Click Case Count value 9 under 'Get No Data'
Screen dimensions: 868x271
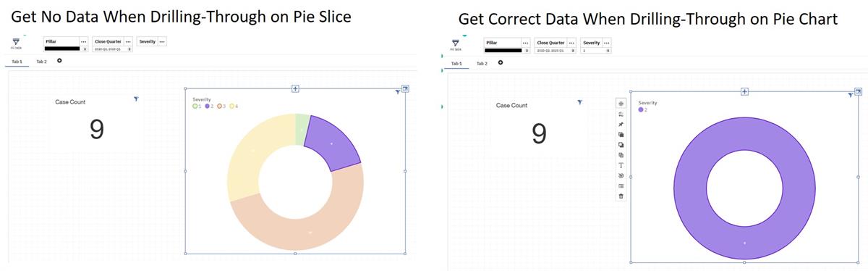97,129
